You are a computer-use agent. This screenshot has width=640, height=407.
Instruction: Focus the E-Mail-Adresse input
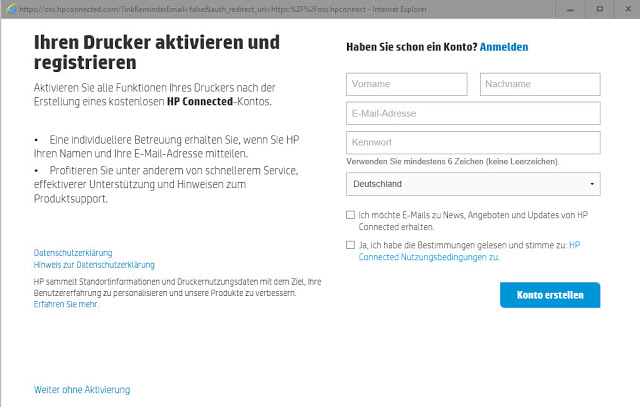[473, 113]
